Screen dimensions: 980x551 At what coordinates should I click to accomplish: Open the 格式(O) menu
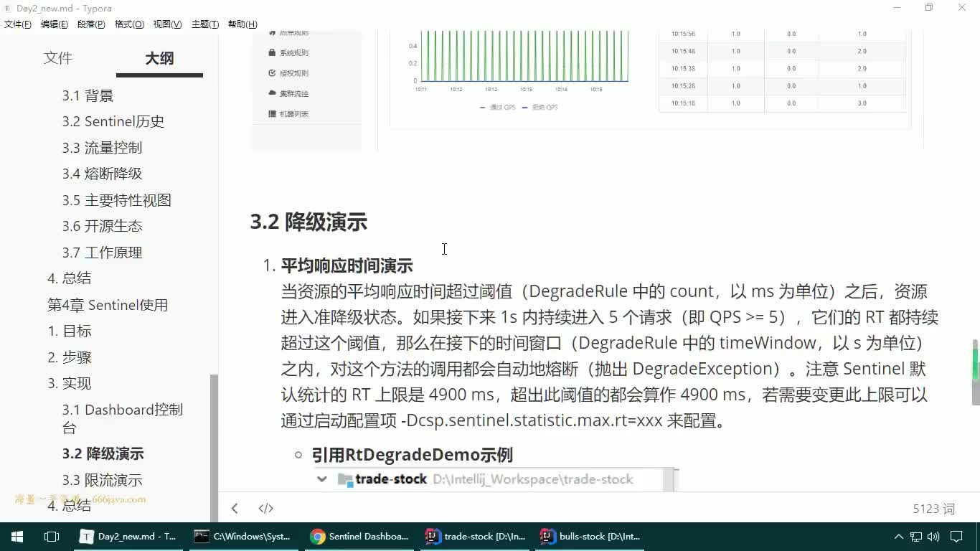click(129, 24)
